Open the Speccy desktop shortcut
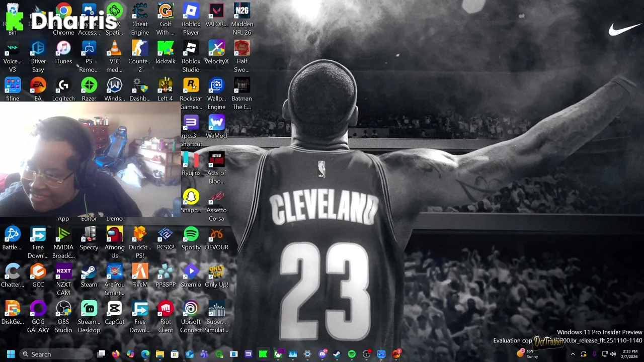This screenshot has height=362, width=644. [89, 238]
